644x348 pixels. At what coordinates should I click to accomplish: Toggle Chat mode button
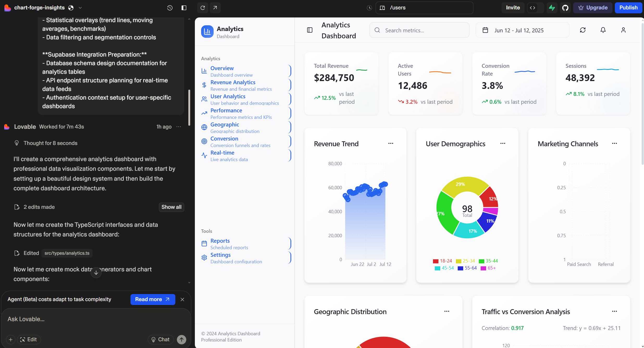click(161, 339)
